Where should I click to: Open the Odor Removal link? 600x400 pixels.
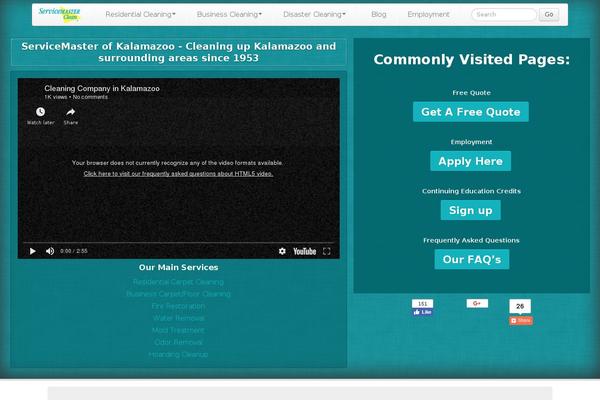coord(178,342)
